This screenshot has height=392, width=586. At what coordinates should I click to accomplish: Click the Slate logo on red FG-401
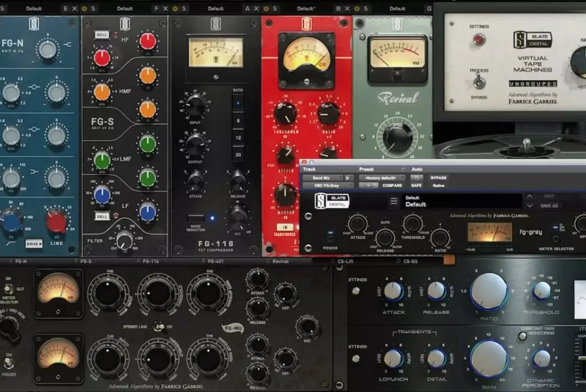[306, 24]
